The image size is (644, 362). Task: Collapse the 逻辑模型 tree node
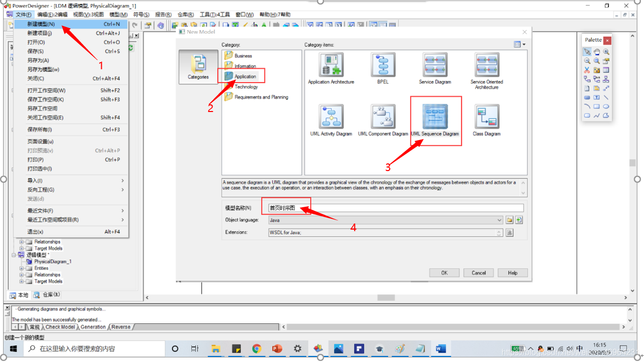coord(14,255)
